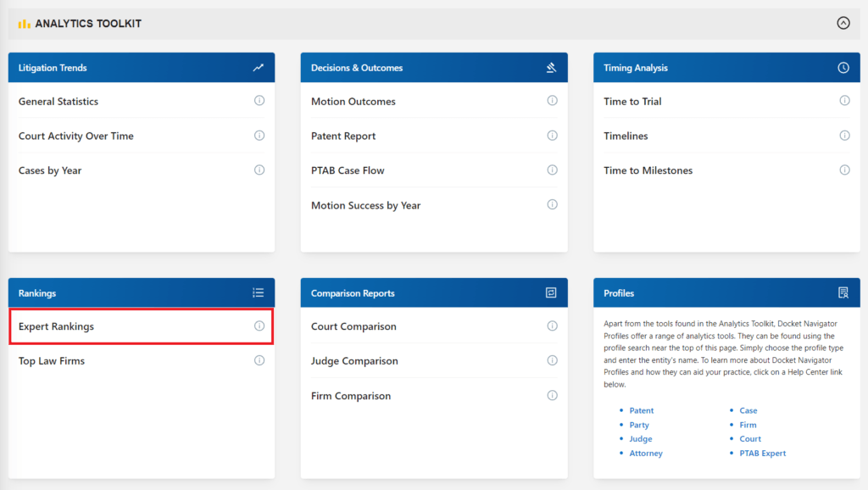Select Cases by Year

(50, 170)
